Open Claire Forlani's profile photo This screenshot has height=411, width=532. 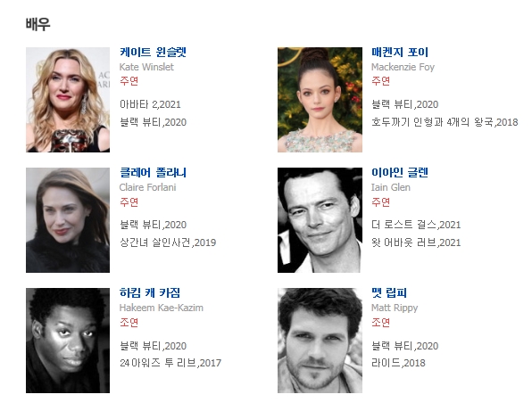click(68, 220)
